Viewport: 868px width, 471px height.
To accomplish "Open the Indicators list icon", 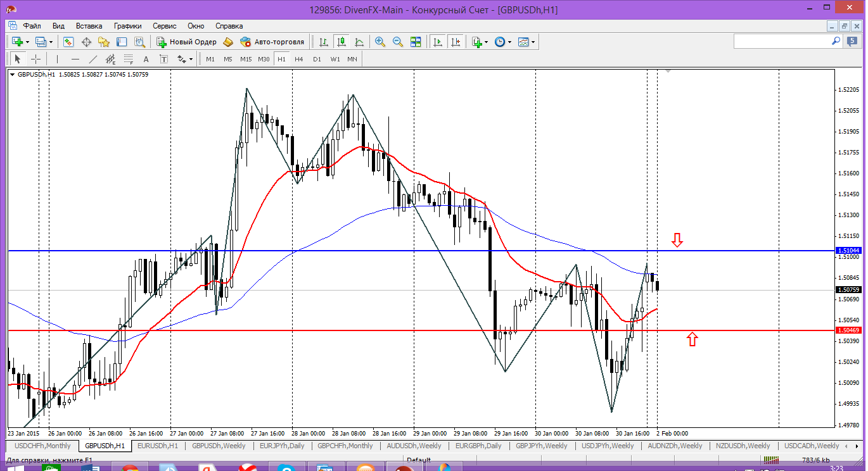I will (x=476, y=42).
